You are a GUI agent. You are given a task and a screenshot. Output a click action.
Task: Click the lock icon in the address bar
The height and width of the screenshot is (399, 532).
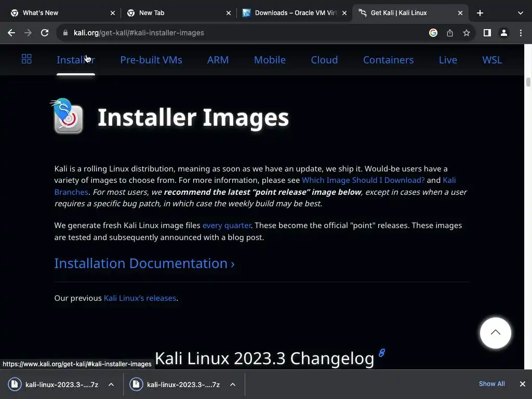[x=65, y=33]
